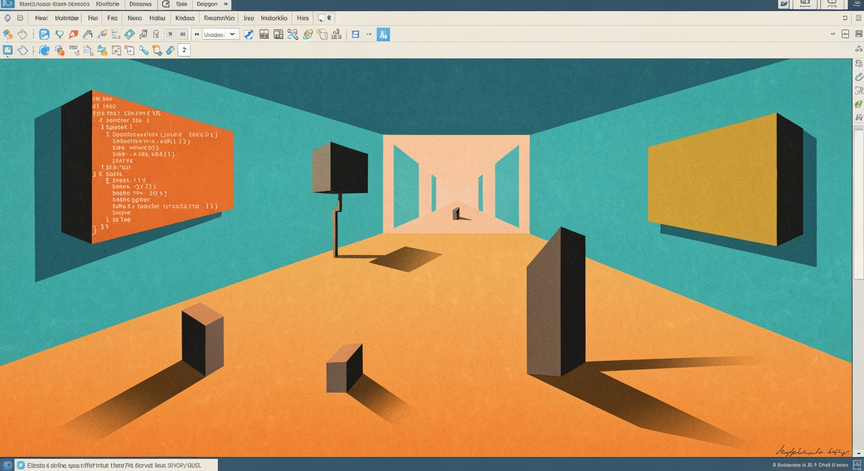864x471 pixels.
Task: Select the blue chain link icon in lower toolbar
Action: 143,50
